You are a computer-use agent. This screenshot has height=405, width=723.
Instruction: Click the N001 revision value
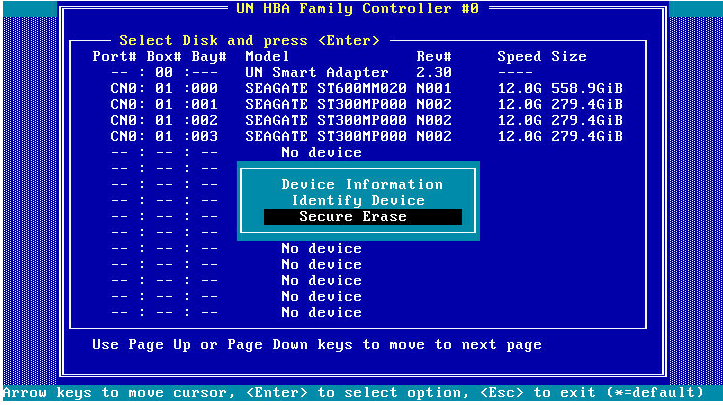434,89
